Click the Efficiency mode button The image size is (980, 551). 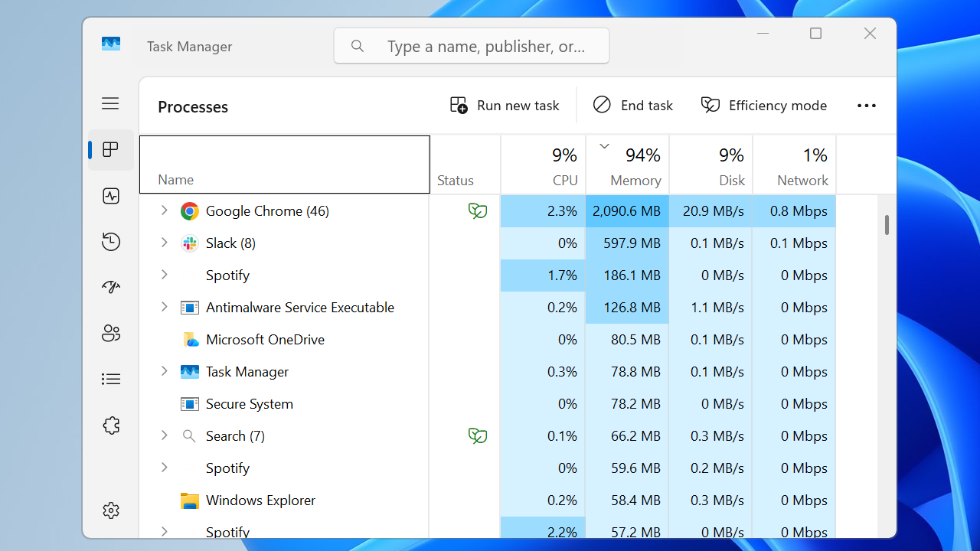764,106
